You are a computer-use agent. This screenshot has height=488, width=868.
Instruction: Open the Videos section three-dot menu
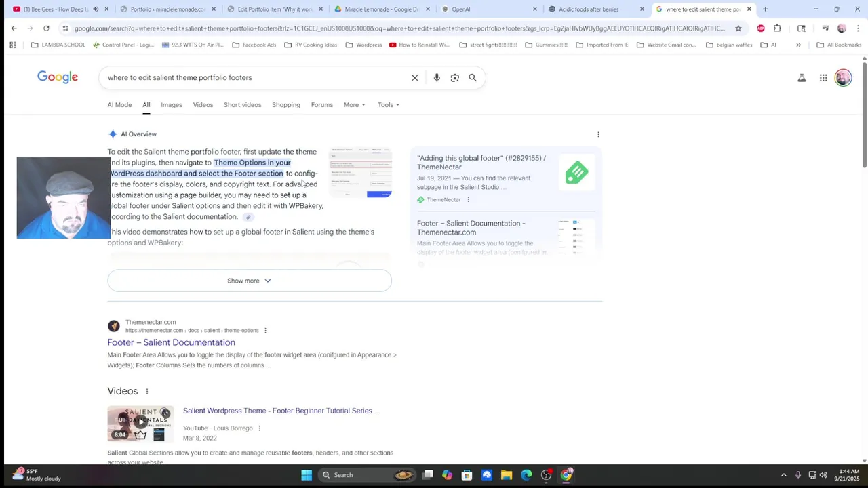[x=146, y=391]
